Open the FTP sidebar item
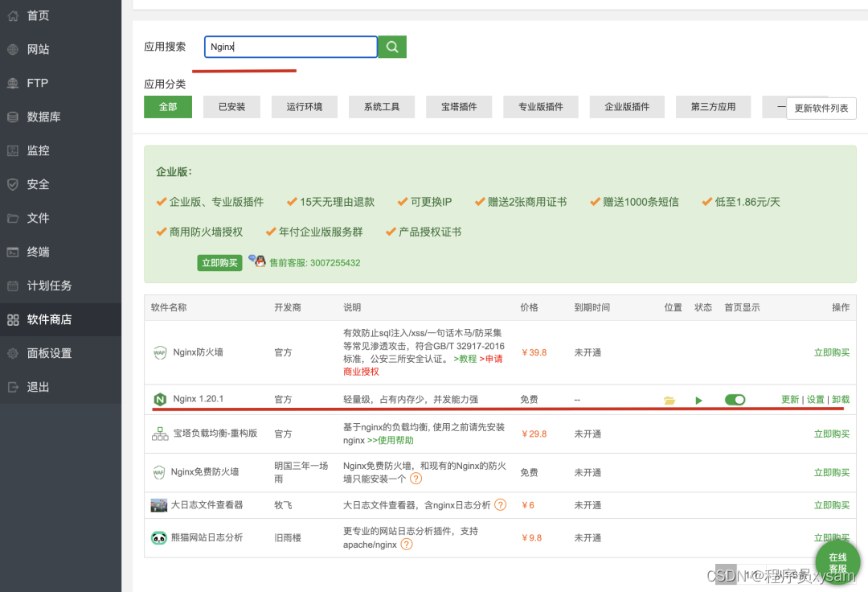Viewport: 868px width, 592px height. click(60, 83)
